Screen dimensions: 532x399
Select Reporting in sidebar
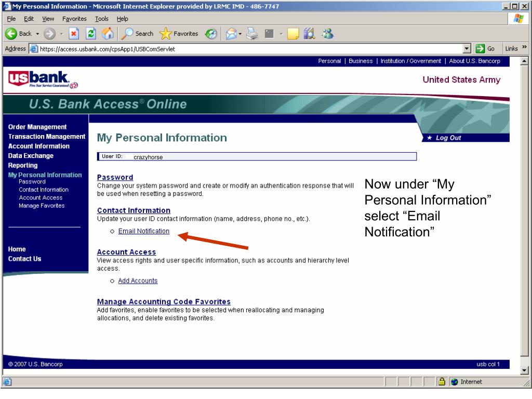tap(23, 165)
